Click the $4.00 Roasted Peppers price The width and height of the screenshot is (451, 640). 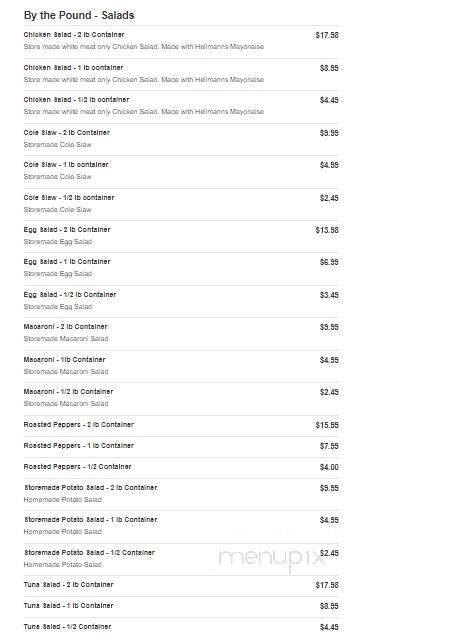tap(329, 467)
